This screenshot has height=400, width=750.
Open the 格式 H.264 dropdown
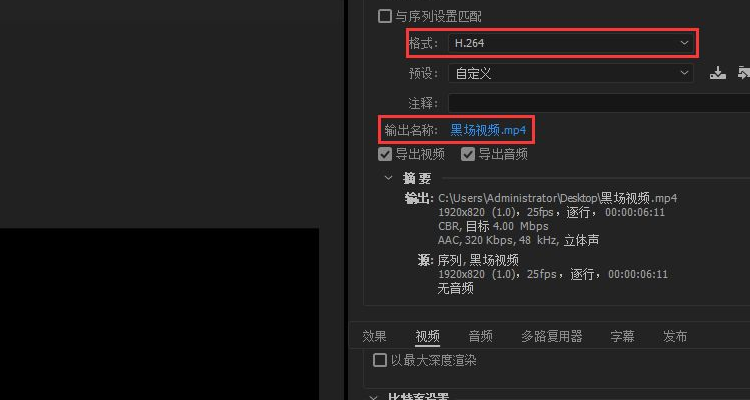point(571,43)
